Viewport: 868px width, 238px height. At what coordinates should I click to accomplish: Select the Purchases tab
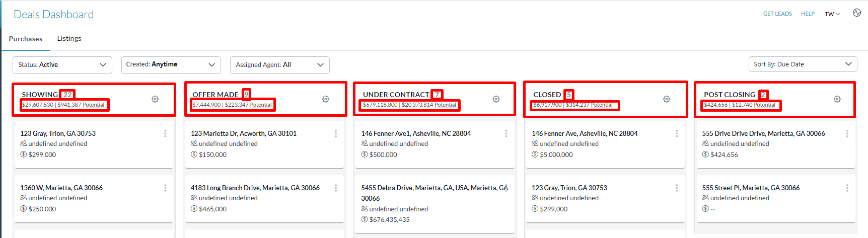tap(26, 39)
